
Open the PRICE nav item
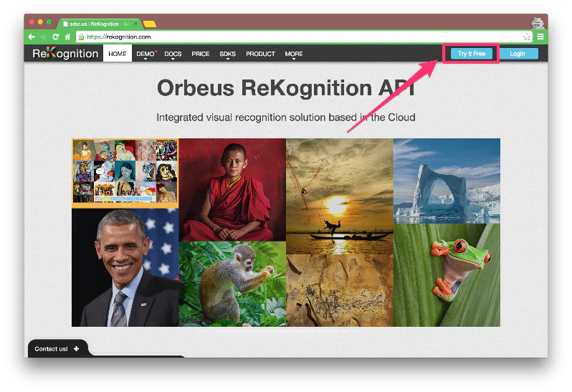tap(201, 54)
